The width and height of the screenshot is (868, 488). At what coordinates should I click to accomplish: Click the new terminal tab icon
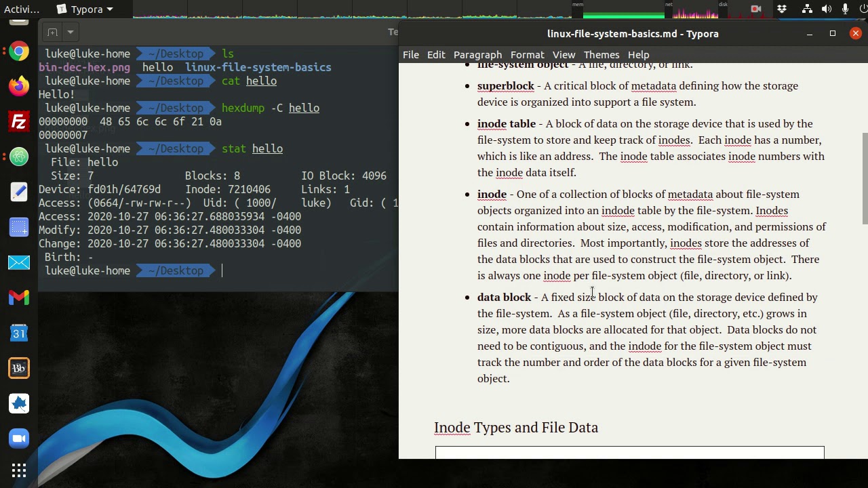coord(52,32)
